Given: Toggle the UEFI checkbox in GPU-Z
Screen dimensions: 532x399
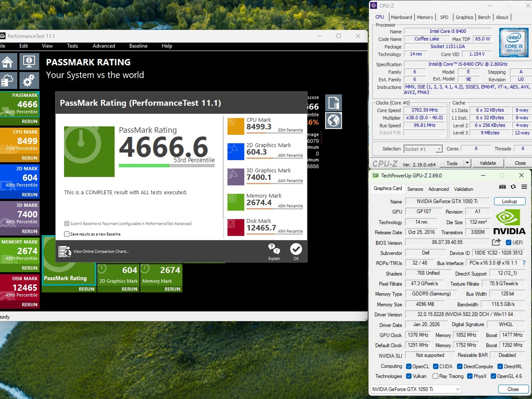Looking at the screenshot, I should click(x=509, y=242).
